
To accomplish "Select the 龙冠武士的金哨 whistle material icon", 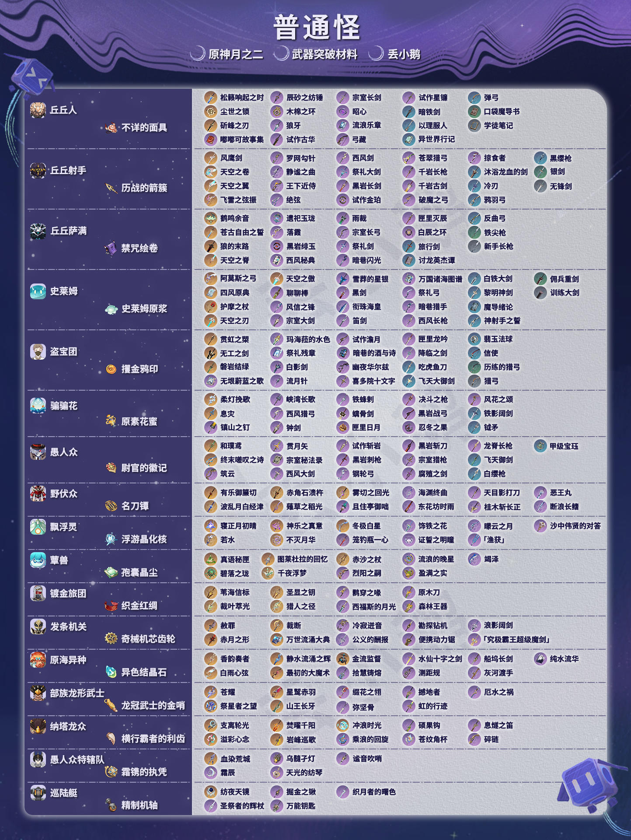I will coord(111,706).
